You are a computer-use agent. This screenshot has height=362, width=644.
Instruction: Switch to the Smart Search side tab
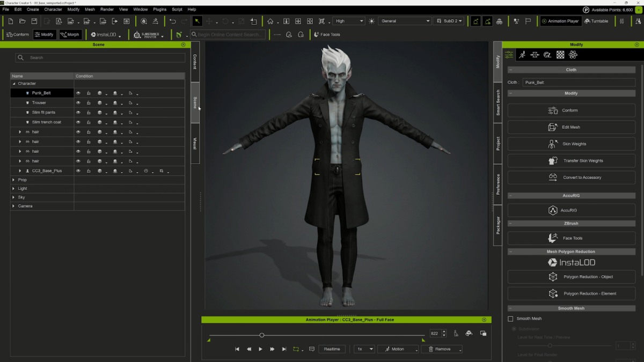497,103
